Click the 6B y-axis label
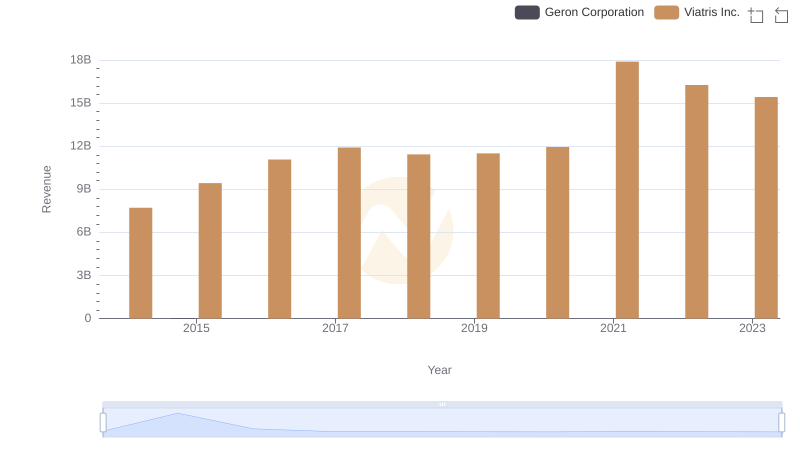This screenshot has height=461, width=800. (84, 232)
